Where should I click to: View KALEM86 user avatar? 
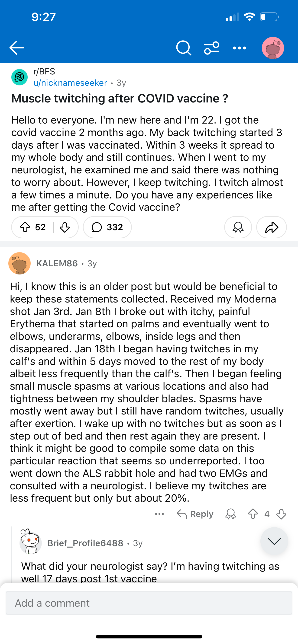click(19, 263)
